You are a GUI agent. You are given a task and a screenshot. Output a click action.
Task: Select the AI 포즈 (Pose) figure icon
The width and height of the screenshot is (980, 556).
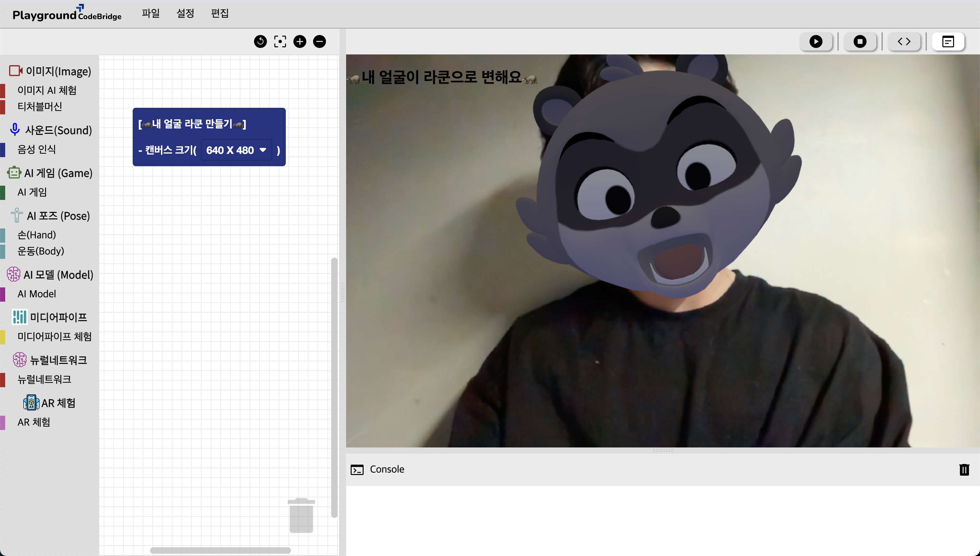[17, 215]
